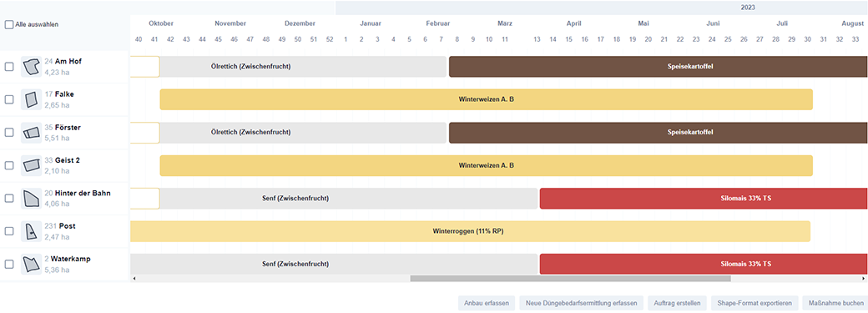Click the Dezember month header
The height and width of the screenshot is (313, 868).
[x=300, y=24]
